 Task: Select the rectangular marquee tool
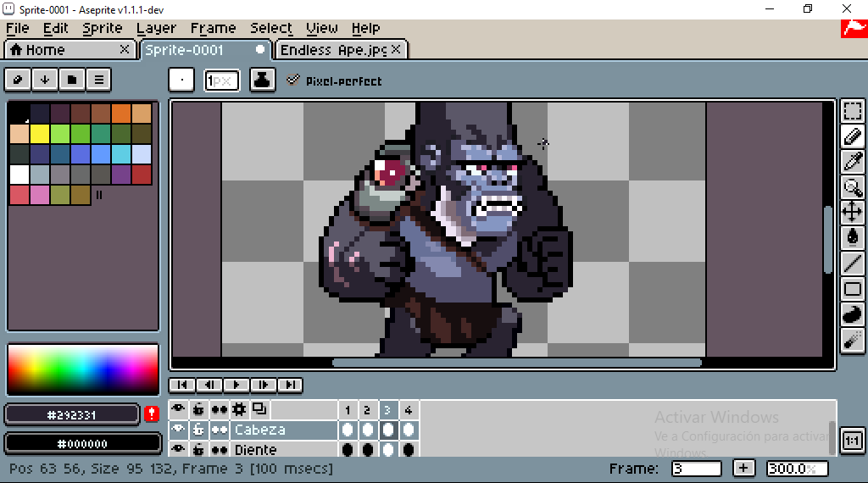(853, 111)
